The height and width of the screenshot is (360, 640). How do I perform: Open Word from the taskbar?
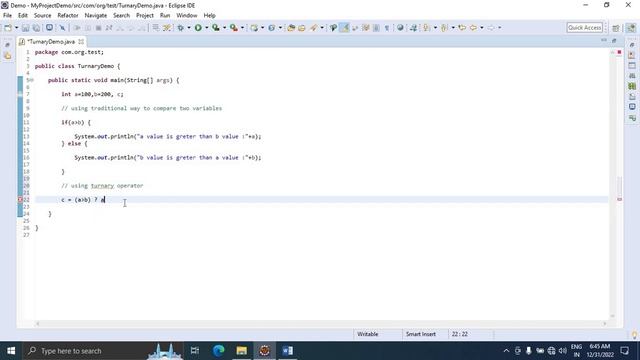point(287,351)
